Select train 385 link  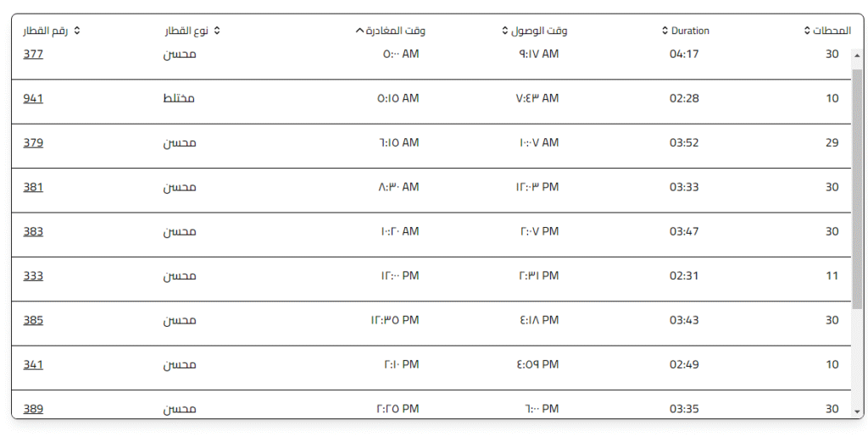(x=33, y=320)
